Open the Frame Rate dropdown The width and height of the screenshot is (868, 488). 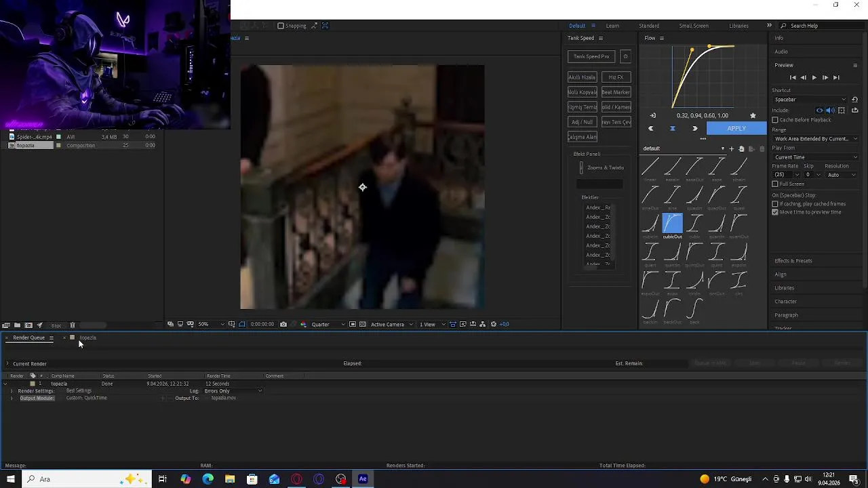click(x=786, y=175)
